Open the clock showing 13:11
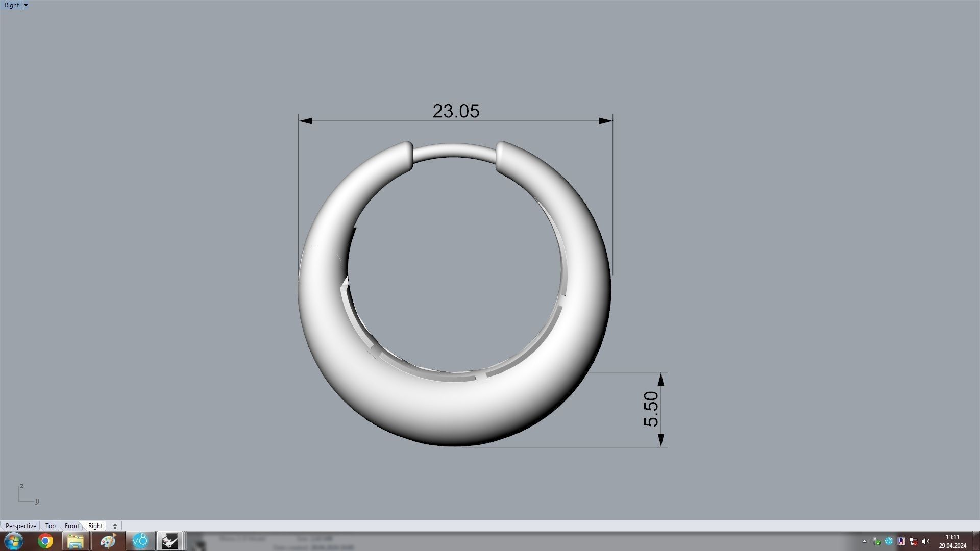Viewport: 980px width, 551px height. tap(952, 541)
